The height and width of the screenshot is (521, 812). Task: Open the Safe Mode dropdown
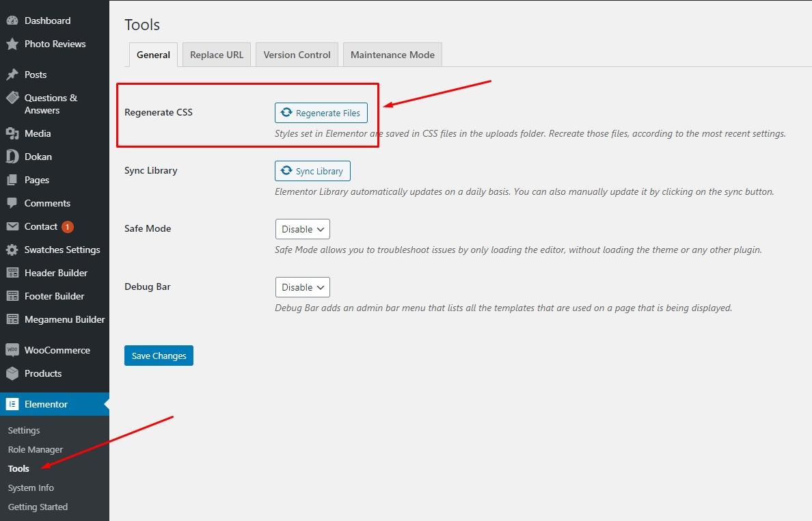[x=302, y=229]
